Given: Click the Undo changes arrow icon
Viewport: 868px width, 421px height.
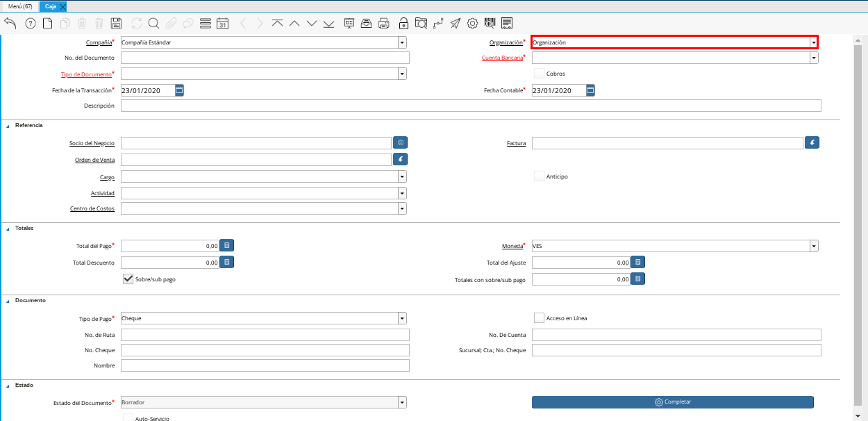Looking at the screenshot, I should tap(10, 23).
